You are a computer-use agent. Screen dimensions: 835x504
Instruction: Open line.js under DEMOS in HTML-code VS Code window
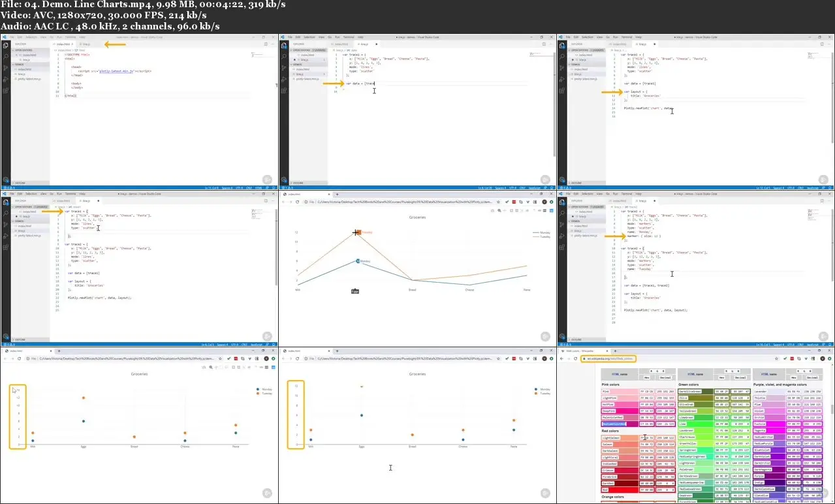coord(22,76)
